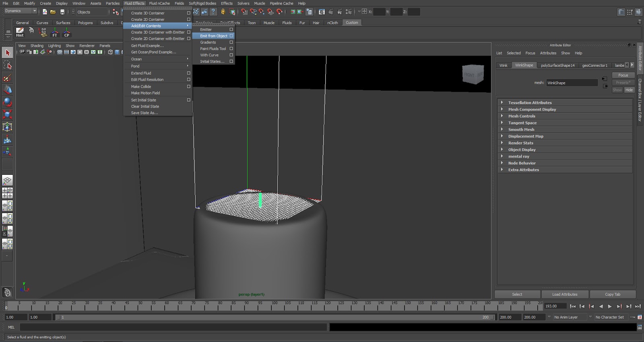
Task: Choose Emit from Object in the submenu
Action: (x=213, y=36)
